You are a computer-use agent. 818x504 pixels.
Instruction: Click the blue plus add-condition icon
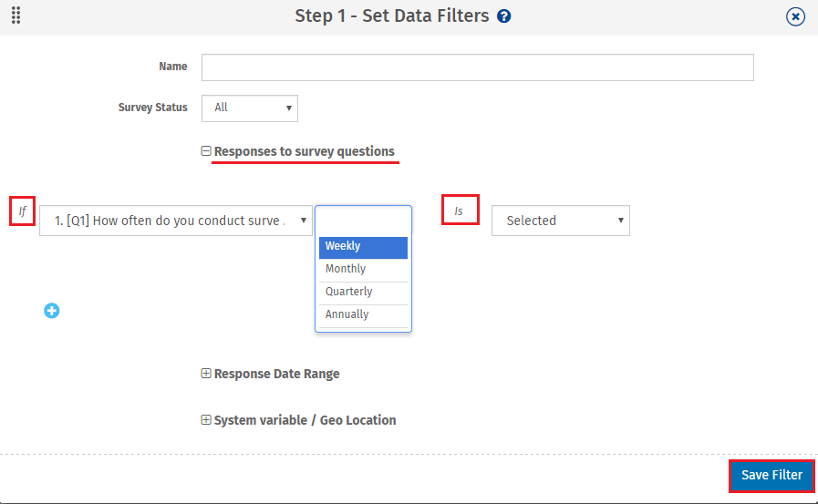pyautogui.click(x=52, y=311)
